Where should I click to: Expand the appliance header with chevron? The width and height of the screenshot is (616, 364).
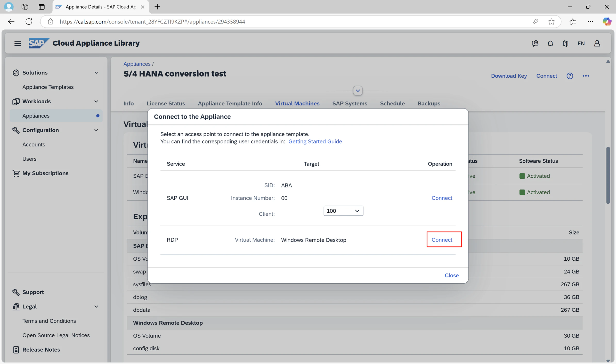point(358,91)
